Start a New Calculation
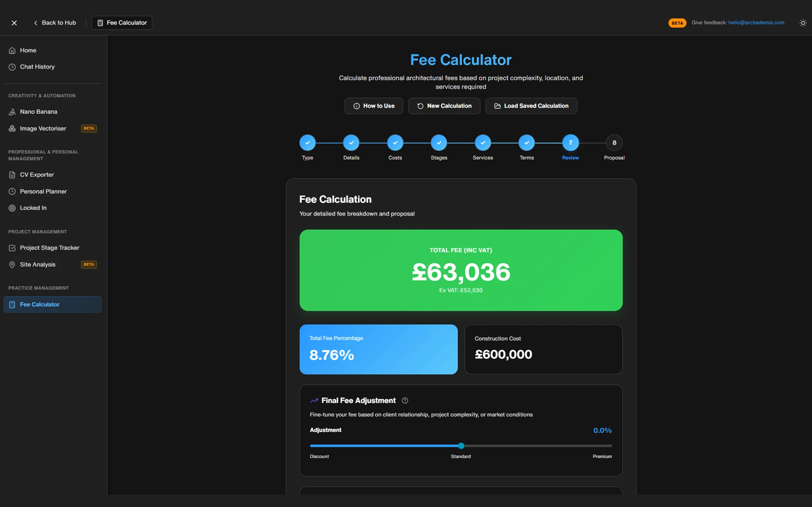Viewport: 812px width, 507px height. pyautogui.click(x=444, y=106)
